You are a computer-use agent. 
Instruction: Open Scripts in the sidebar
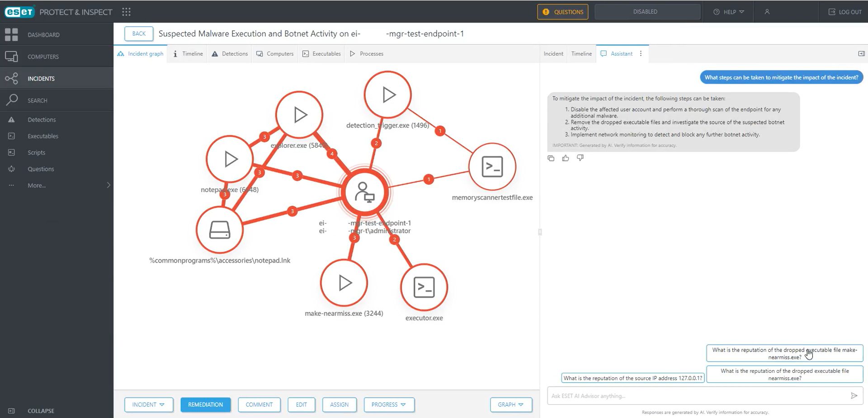click(x=57, y=153)
